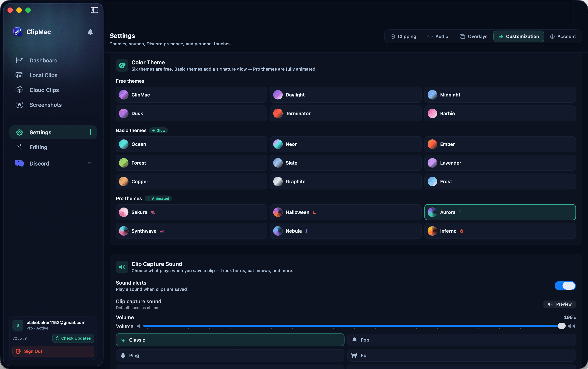588x369 pixels.
Task: Pick the Neon theme swatch
Action: [278, 144]
